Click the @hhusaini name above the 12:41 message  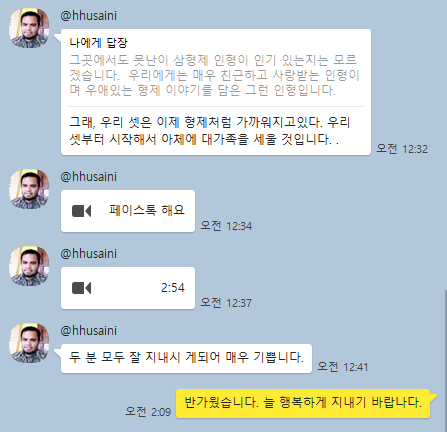(88, 331)
